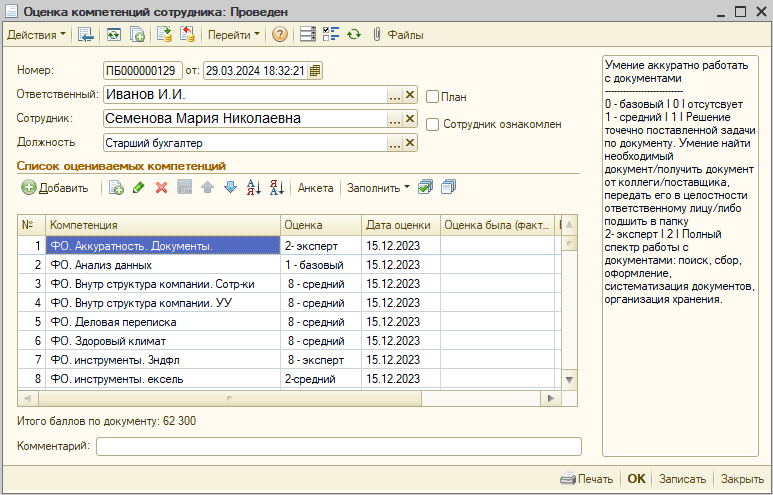Open the calendar picker next to date
This screenshot has height=495, width=773.
tap(315, 71)
